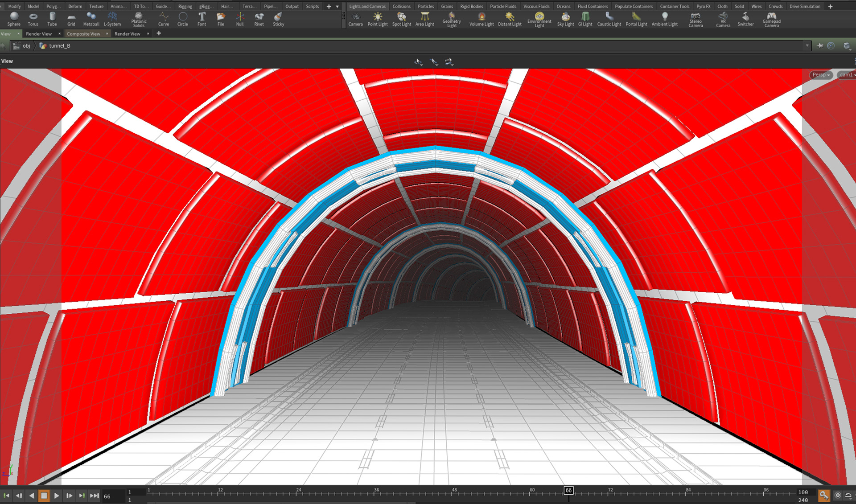Image resolution: width=856 pixels, height=504 pixels.
Task: Create an Area Light
Action: pyautogui.click(x=425, y=19)
